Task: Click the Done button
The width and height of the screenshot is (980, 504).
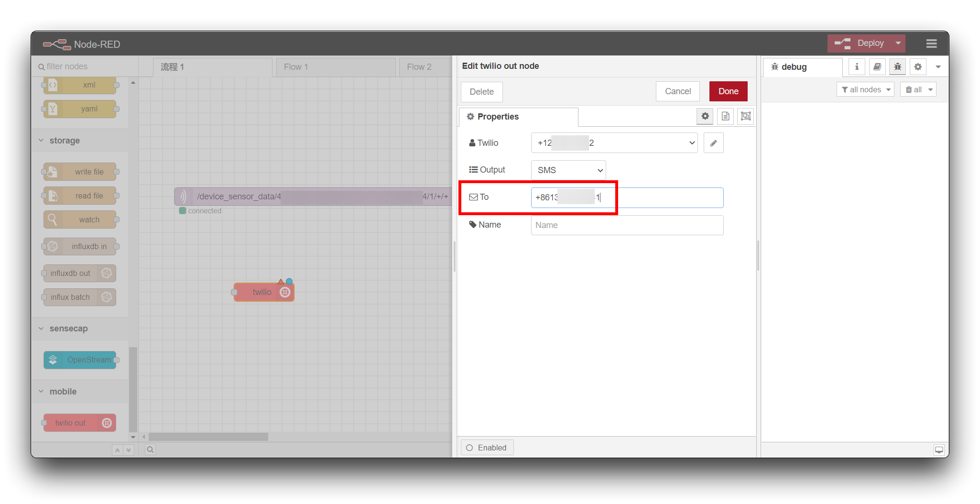Action: (x=728, y=91)
